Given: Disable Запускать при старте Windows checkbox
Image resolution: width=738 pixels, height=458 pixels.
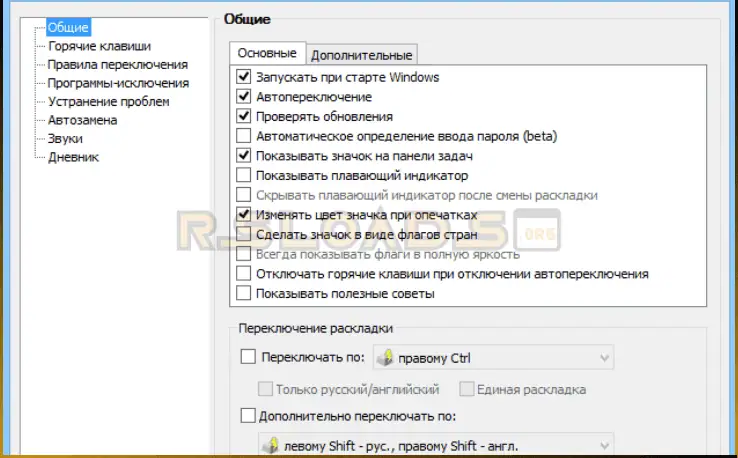Looking at the screenshot, I should point(243,77).
